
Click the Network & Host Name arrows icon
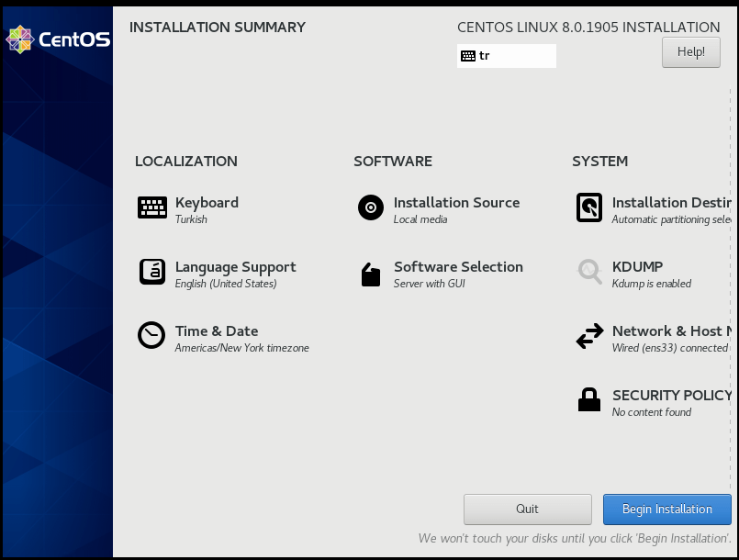[588, 337]
